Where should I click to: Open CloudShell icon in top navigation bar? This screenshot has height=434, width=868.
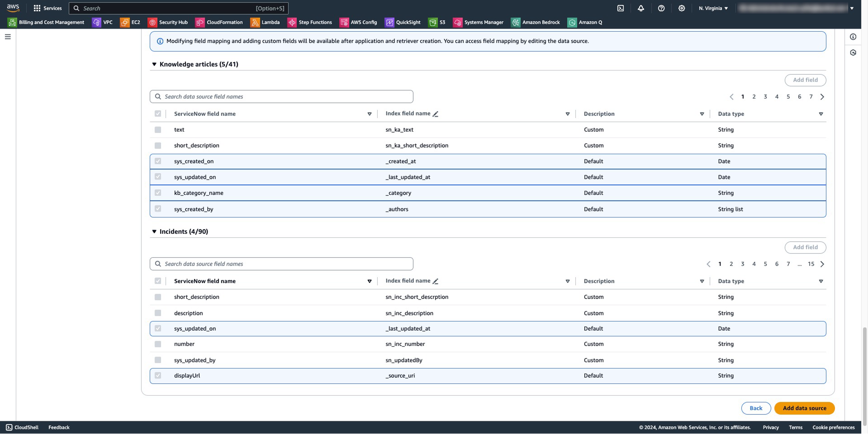pos(620,8)
